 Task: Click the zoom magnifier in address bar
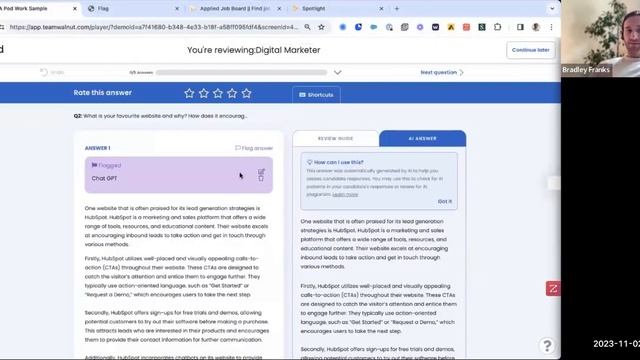click(x=307, y=27)
